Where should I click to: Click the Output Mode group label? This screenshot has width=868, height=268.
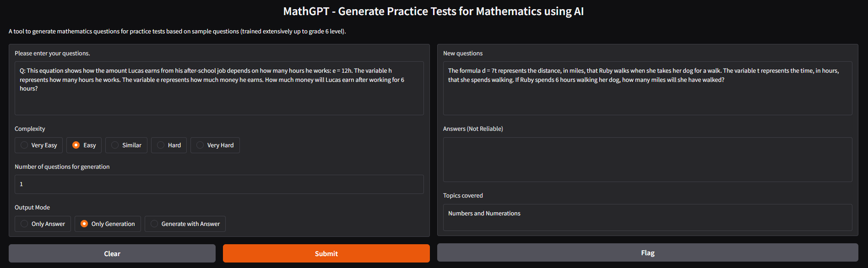click(x=32, y=208)
